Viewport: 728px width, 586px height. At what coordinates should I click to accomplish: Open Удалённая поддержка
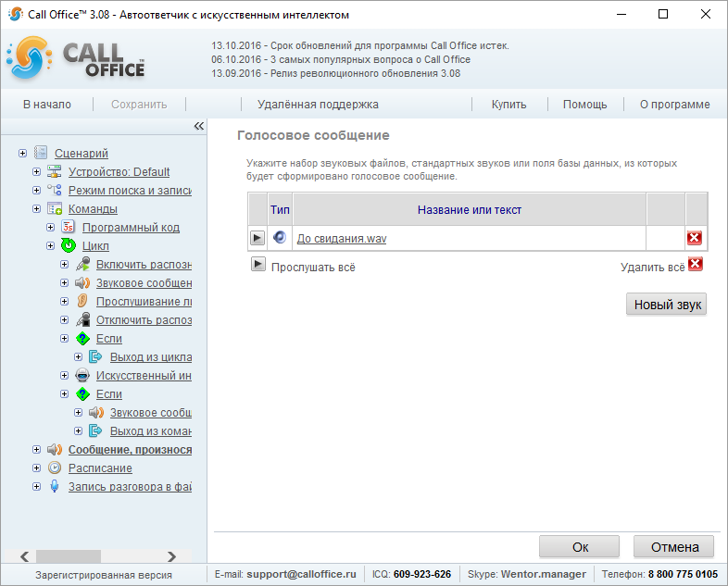[x=318, y=105]
